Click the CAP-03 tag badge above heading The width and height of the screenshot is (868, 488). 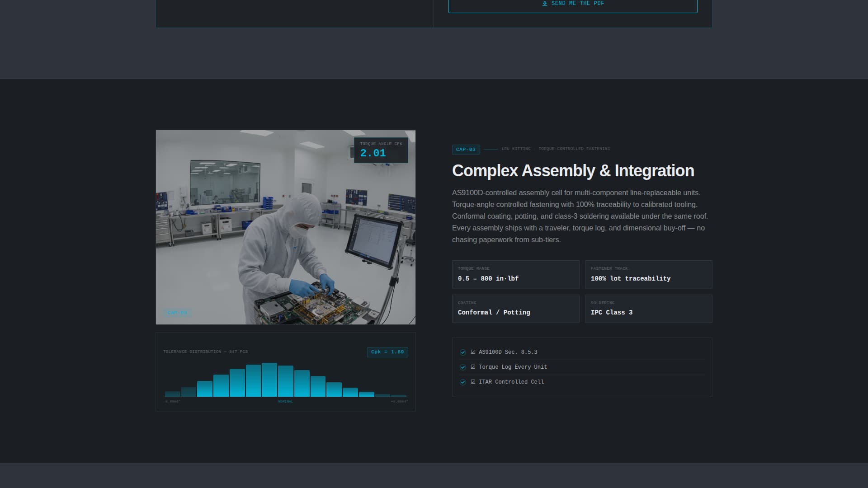[x=466, y=150]
